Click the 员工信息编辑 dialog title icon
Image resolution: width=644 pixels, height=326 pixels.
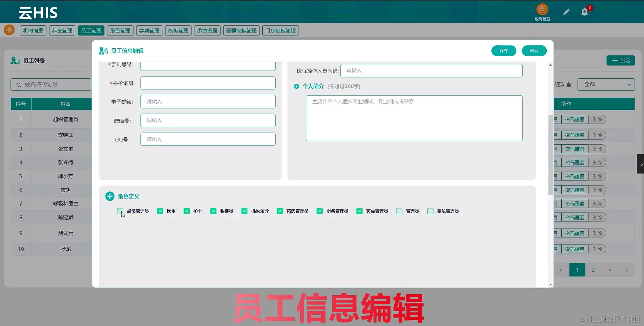point(103,51)
